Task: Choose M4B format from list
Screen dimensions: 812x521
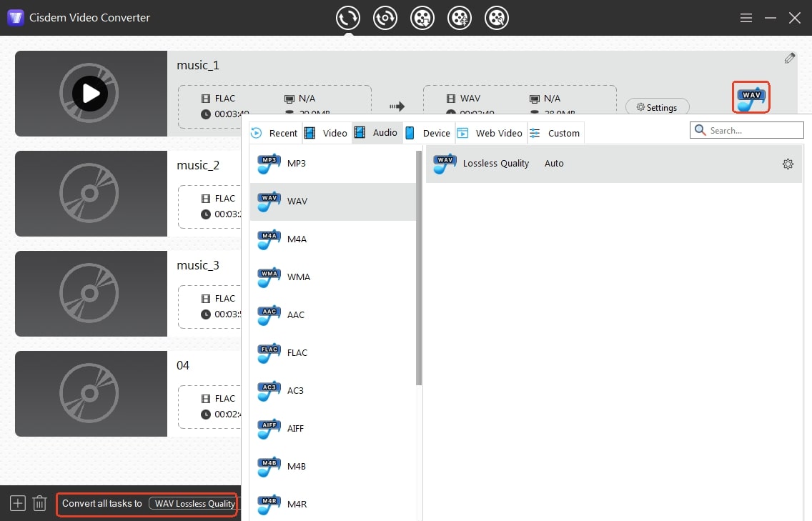Action: tap(333, 466)
